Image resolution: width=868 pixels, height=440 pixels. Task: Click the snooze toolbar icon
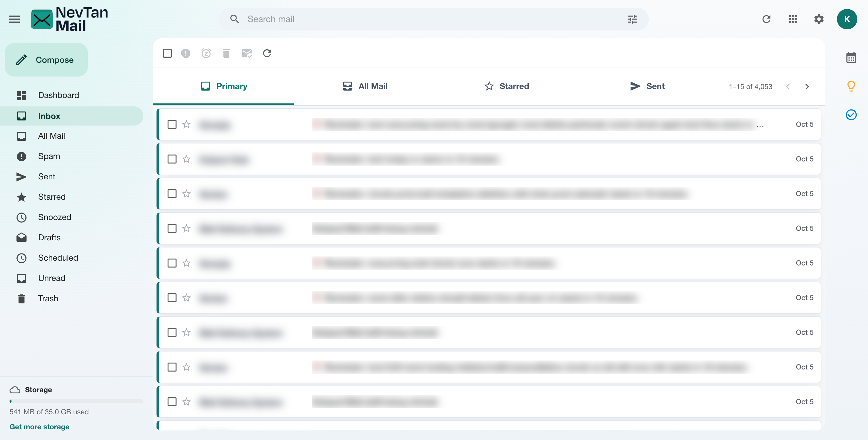point(206,53)
